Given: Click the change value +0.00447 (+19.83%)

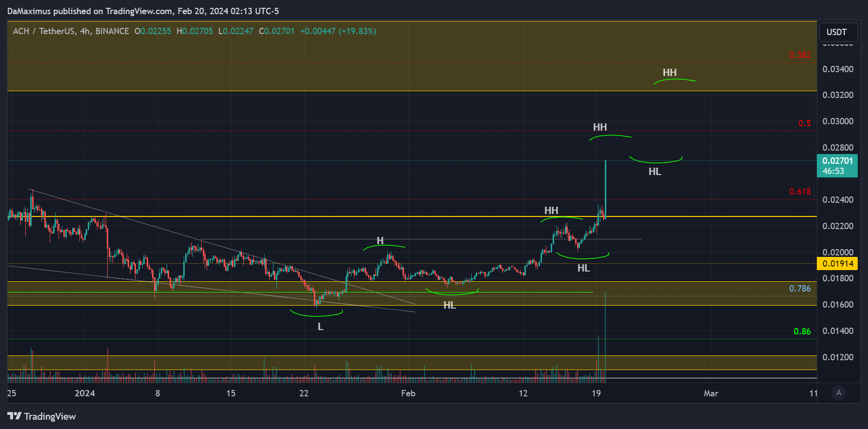Looking at the screenshot, I should pyautogui.click(x=338, y=31).
